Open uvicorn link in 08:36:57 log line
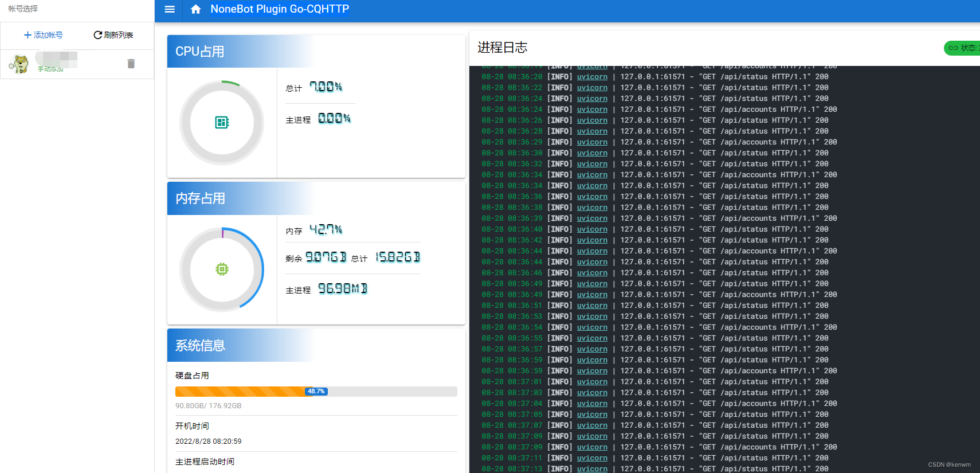The width and height of the screenshot is (980, 473). (592, 349)
